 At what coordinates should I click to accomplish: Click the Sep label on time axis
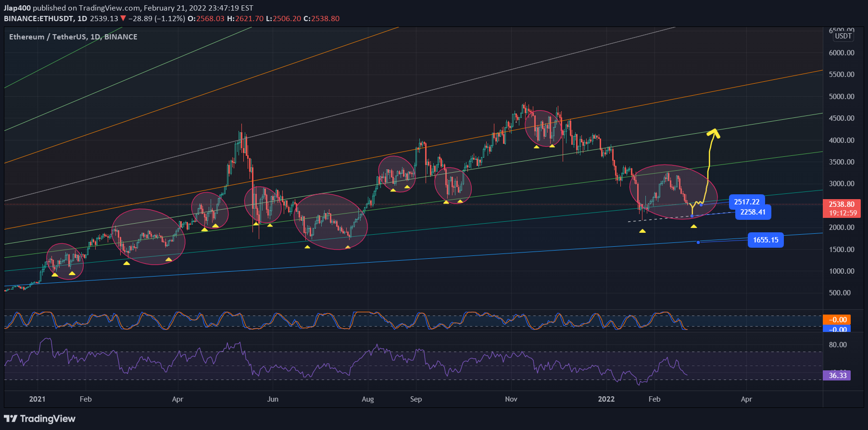coord(416,399)
